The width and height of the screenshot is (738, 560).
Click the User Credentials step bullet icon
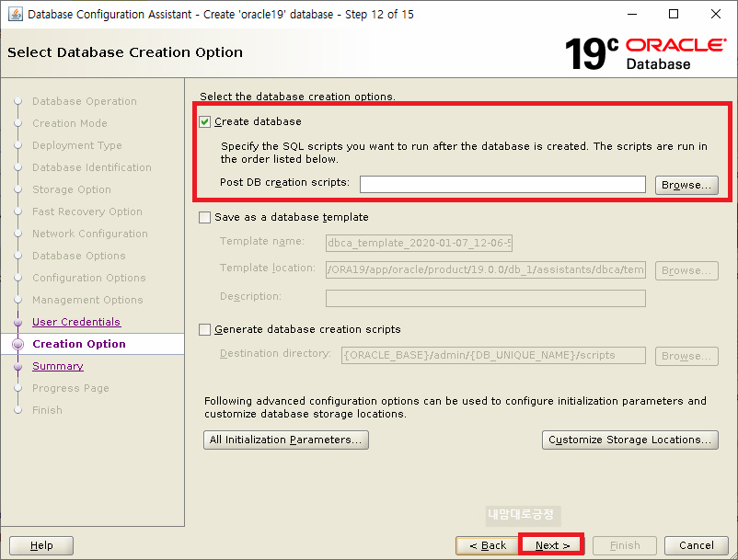pos(17,323)
